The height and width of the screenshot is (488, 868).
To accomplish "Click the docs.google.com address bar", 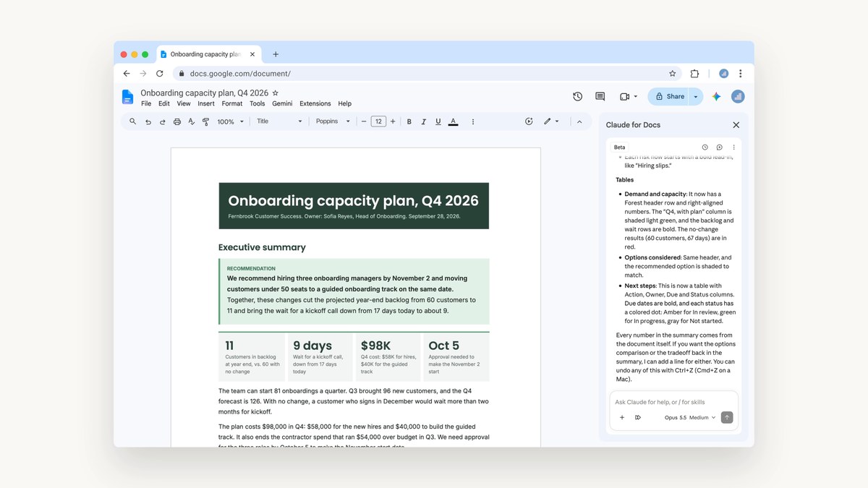I will [427, 73].
